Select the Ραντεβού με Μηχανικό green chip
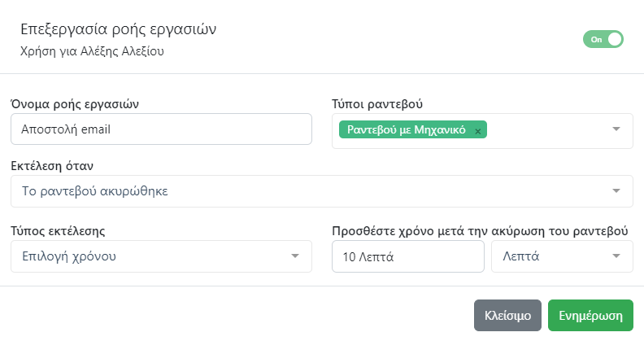 click(407, 130)
